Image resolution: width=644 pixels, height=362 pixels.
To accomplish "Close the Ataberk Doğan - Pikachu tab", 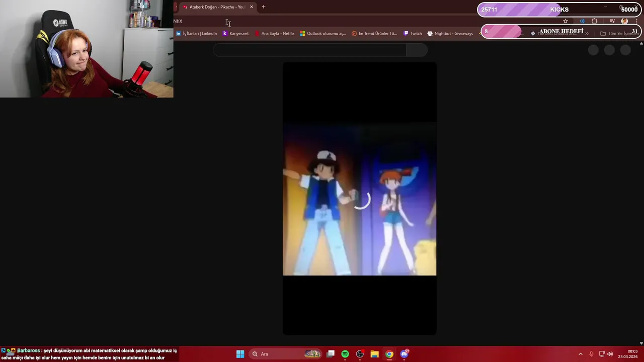I will (252, 7).
